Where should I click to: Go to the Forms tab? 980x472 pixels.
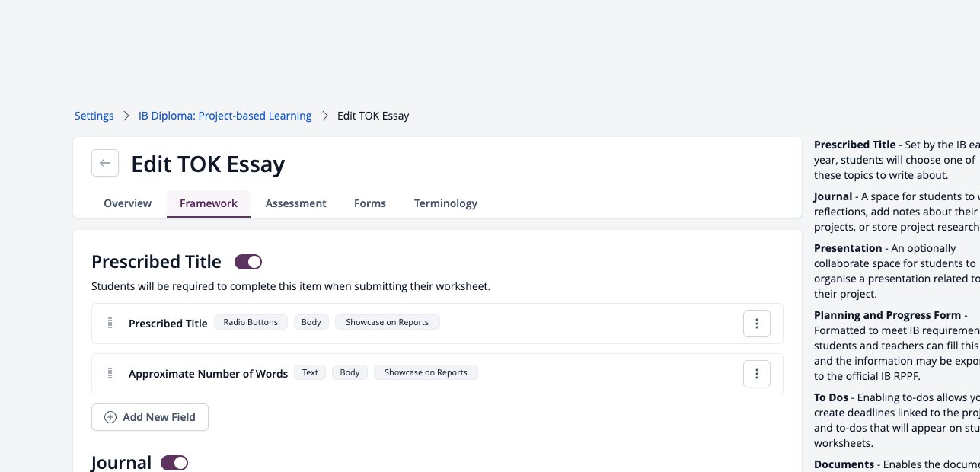coord(370,203)
